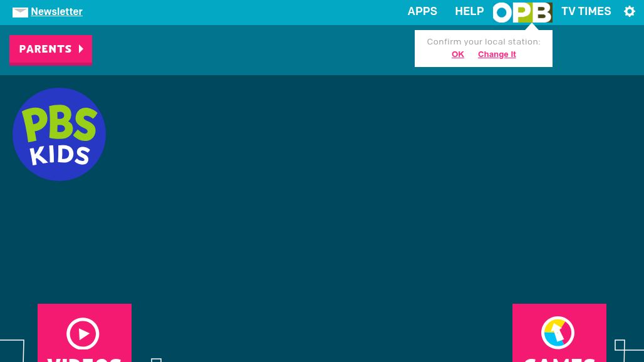Click 'Confirm your local station:' text
The width and height of the screenshot is (644, 362).
click(x=484, y=41)
